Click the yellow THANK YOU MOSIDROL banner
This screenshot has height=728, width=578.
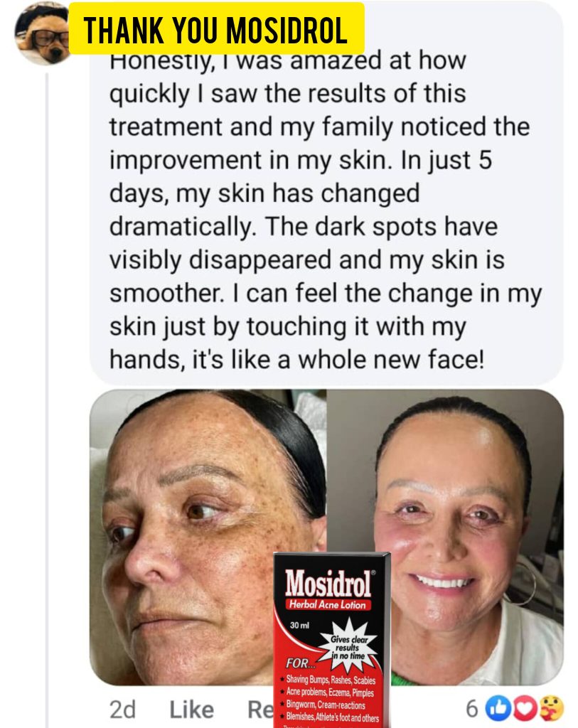pos(216,28)
